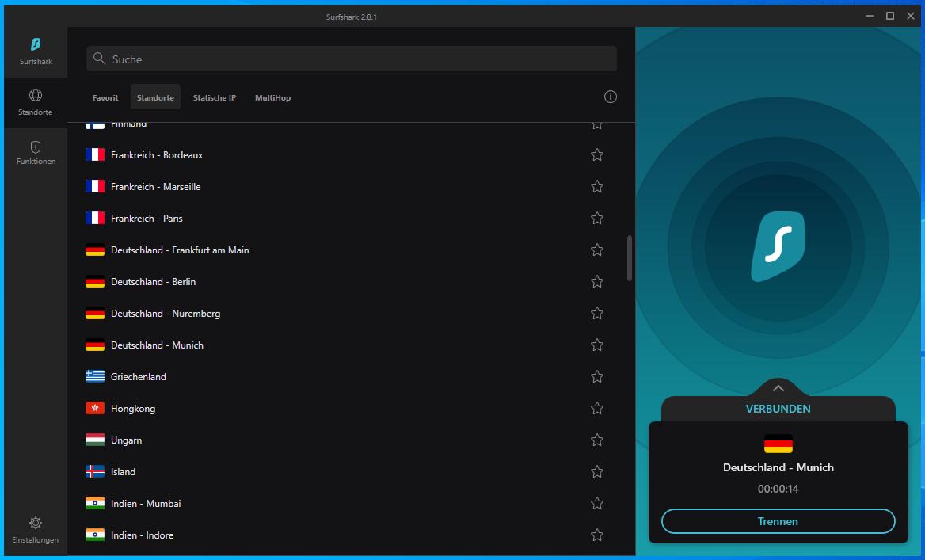Click the connection timer 00:00:14
Screen dimensions: 925x560
pyautogui.click(x=778, y=489)
